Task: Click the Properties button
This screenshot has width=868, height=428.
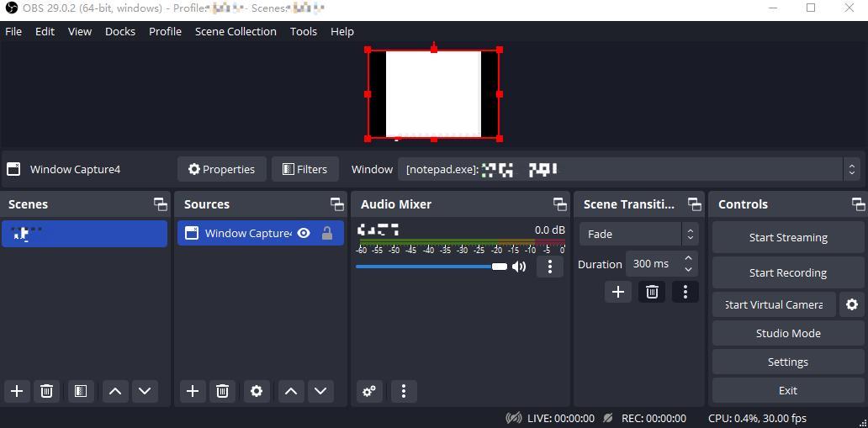Action: 222,169
